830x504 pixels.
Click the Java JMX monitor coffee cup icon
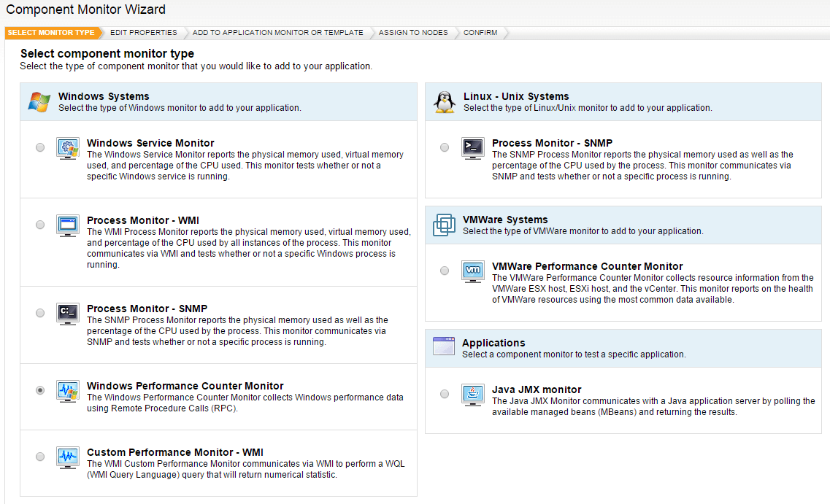point(472,394)
